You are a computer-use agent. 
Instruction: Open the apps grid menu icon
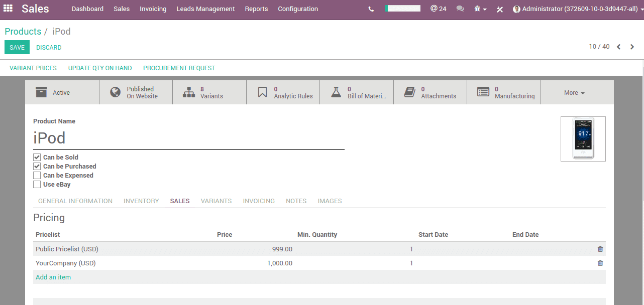pos(8,9)
